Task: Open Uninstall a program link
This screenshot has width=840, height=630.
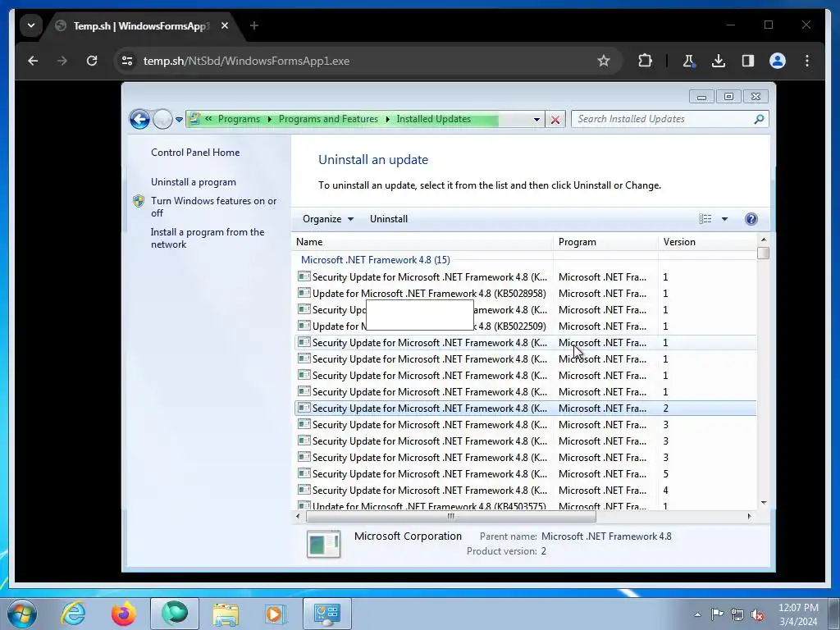Action: 194,182
